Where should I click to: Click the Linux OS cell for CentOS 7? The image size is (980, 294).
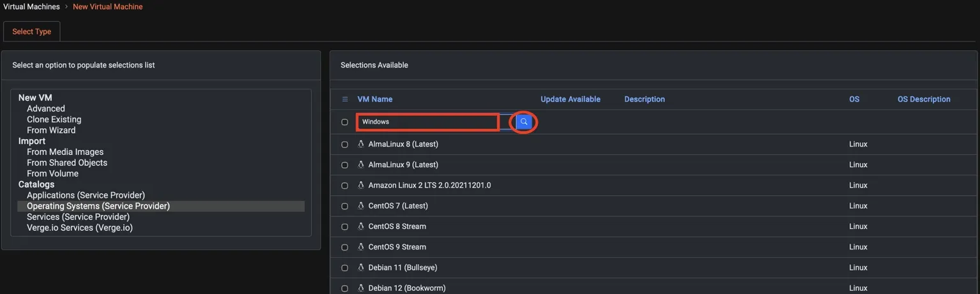point(858,206)
